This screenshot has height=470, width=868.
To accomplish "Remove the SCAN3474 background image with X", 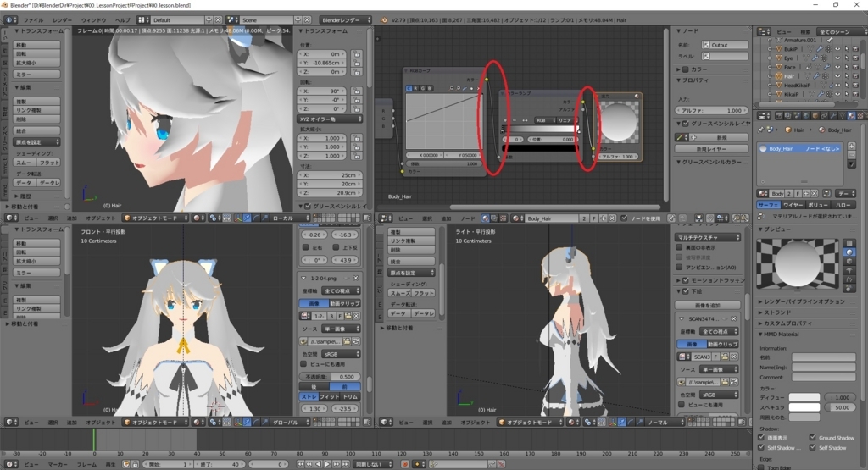I will 733,319.
